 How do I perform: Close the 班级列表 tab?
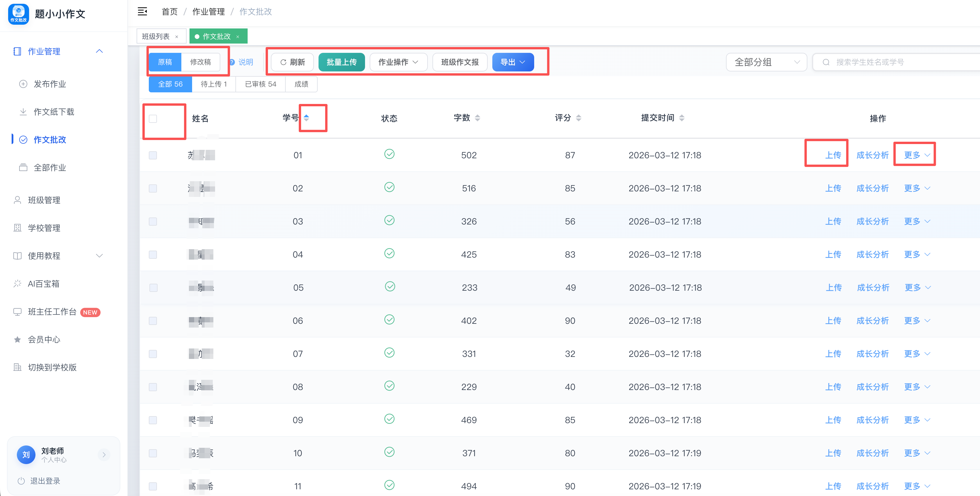click(x=176, y=37)
